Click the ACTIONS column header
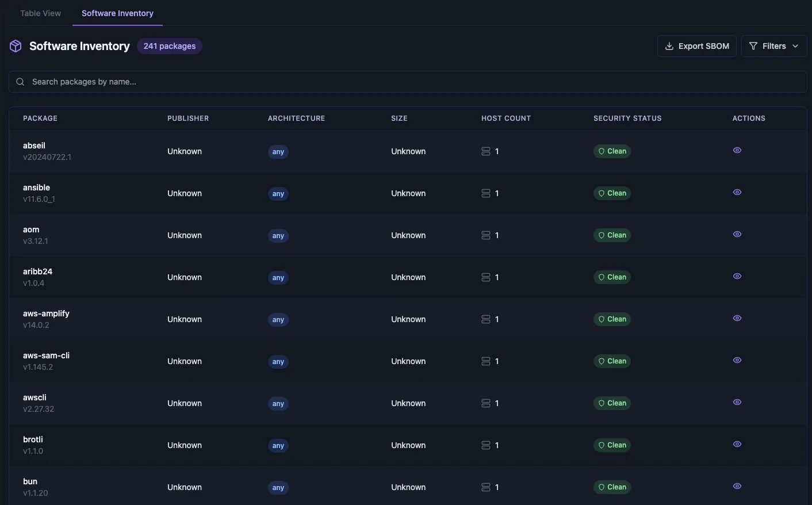This screenshot has width=812, height=505. 749,118
